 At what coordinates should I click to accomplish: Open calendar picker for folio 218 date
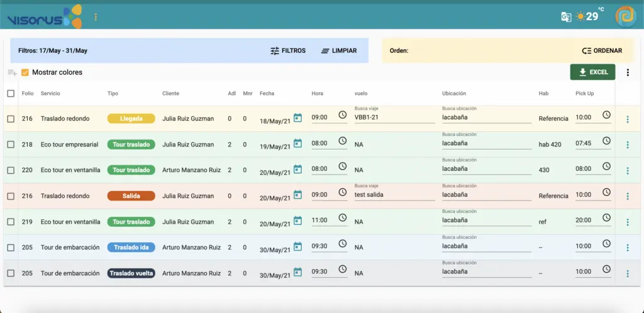click(x=297, y=143)
